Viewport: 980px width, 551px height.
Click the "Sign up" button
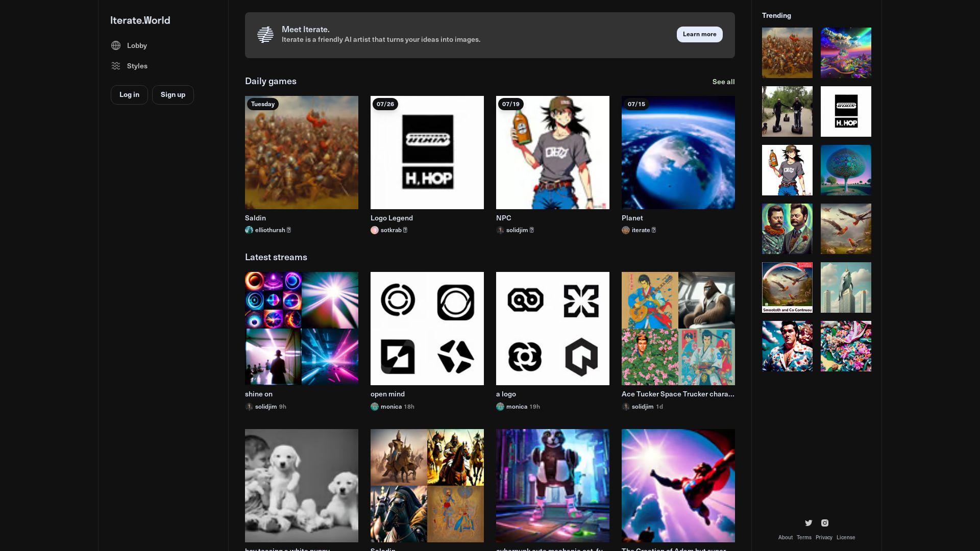point(173,94)
